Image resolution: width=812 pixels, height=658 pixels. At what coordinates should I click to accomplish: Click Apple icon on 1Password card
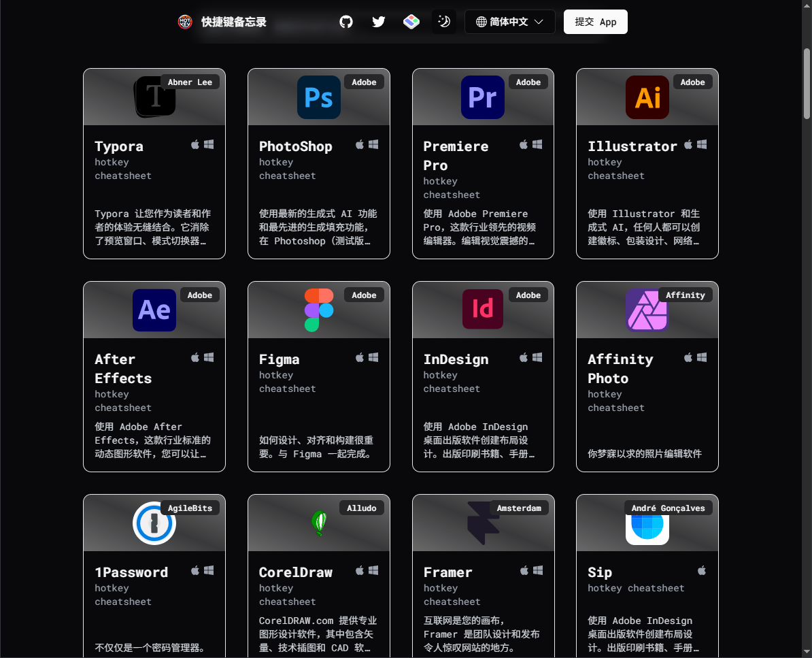(195, 570)
